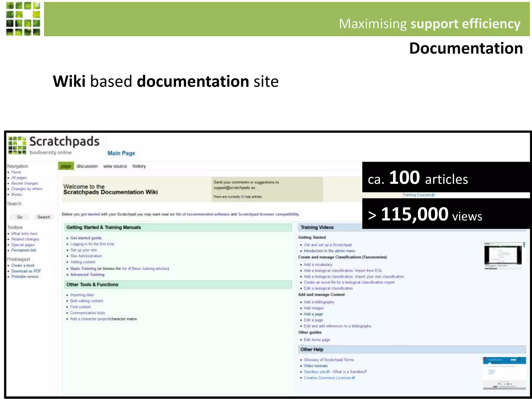Open 'Add a vocabulary' video link

pos(318,265)
